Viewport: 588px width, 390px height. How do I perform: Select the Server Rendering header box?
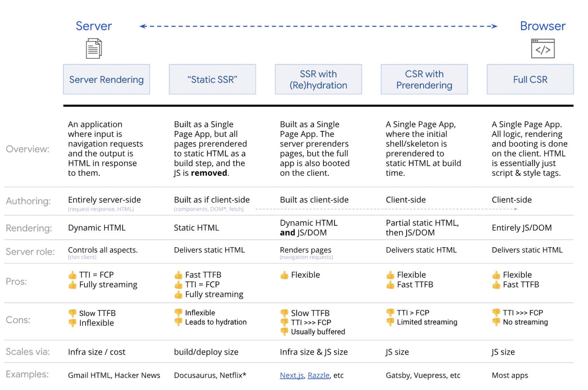[x=107, y=79]
